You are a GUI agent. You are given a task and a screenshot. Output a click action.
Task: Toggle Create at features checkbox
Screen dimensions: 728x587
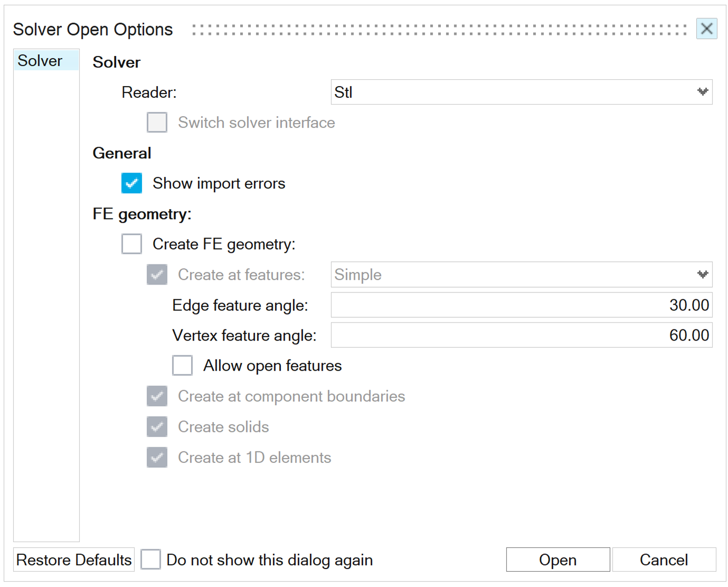click(157, 274)
